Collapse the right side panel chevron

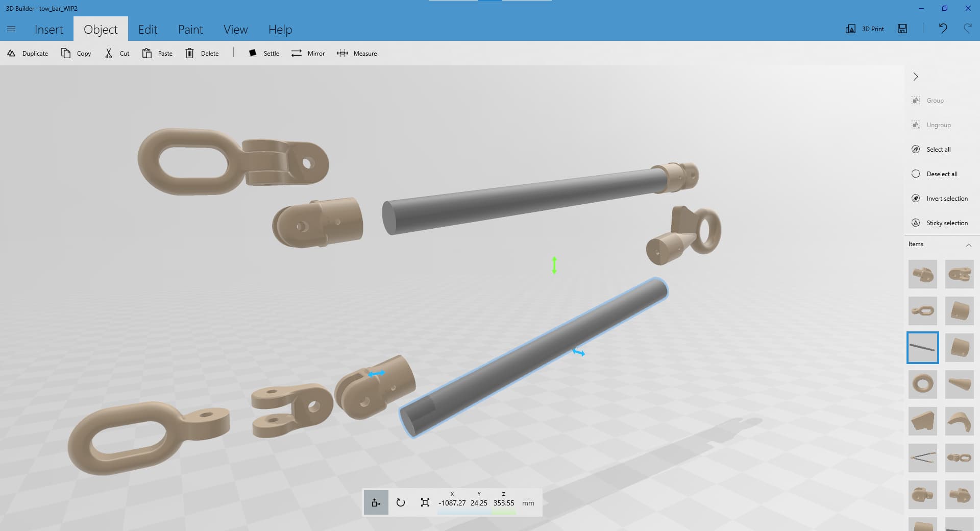[916, 77]
